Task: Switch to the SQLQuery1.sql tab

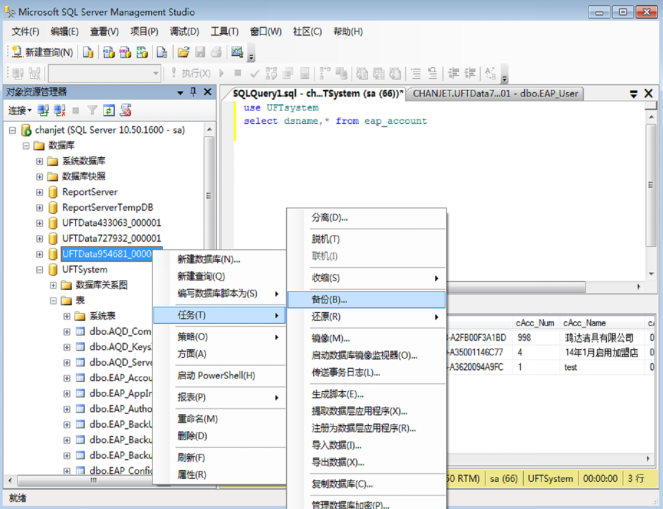Action: tap(318, 93)
